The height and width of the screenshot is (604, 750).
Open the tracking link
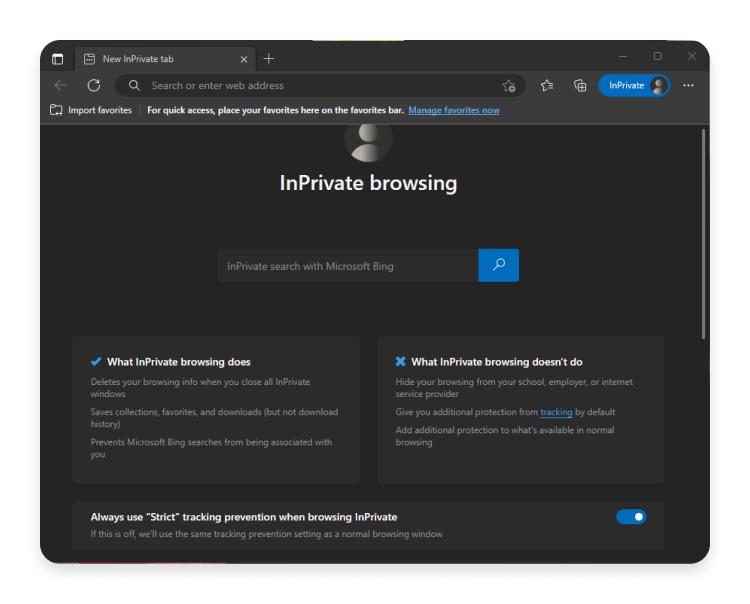[556, 412]
